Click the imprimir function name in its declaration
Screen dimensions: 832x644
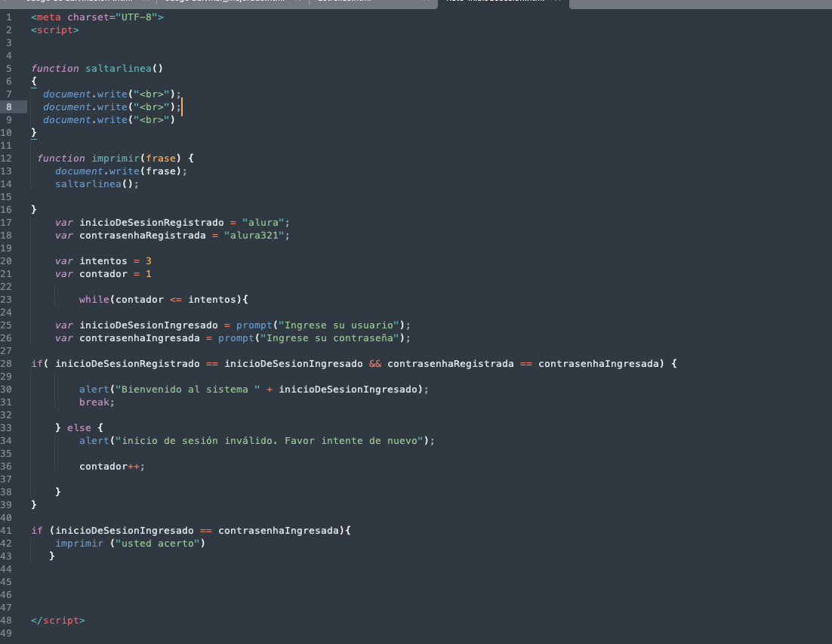pos(116,159)
